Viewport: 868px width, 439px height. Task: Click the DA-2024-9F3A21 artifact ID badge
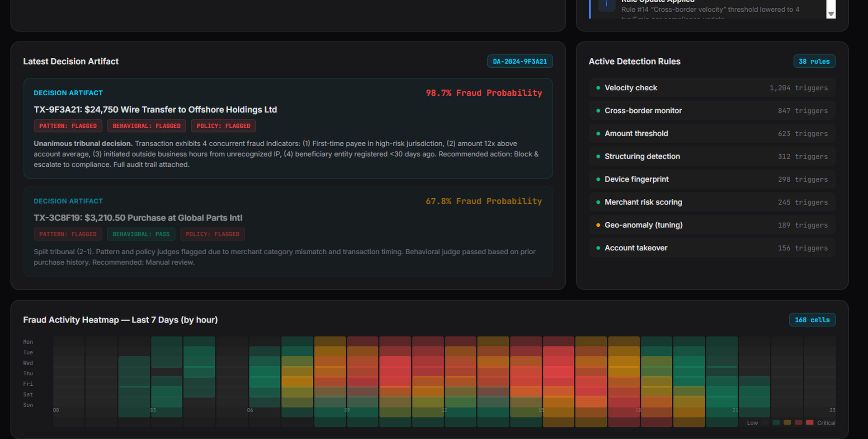pyautogui.click(x=519, y=61)
